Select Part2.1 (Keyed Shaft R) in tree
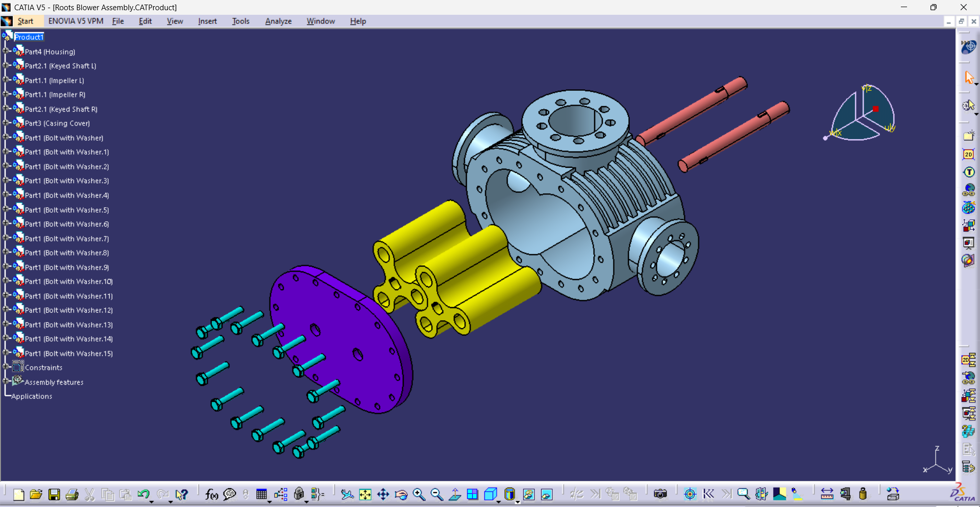Viewport: 980px width, 507px height. [61, 109]
